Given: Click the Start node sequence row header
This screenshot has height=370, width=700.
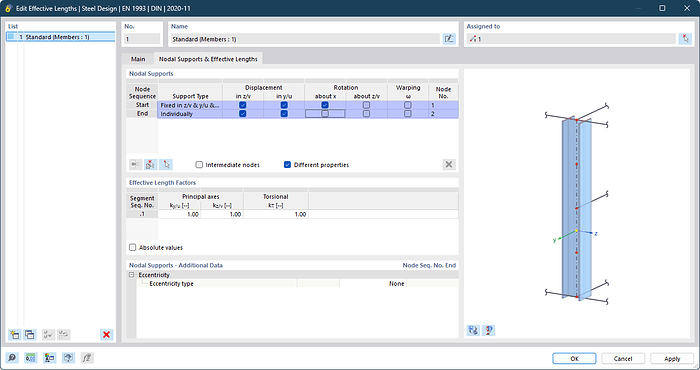Looking at the screenshot, I should click(142, 105).
